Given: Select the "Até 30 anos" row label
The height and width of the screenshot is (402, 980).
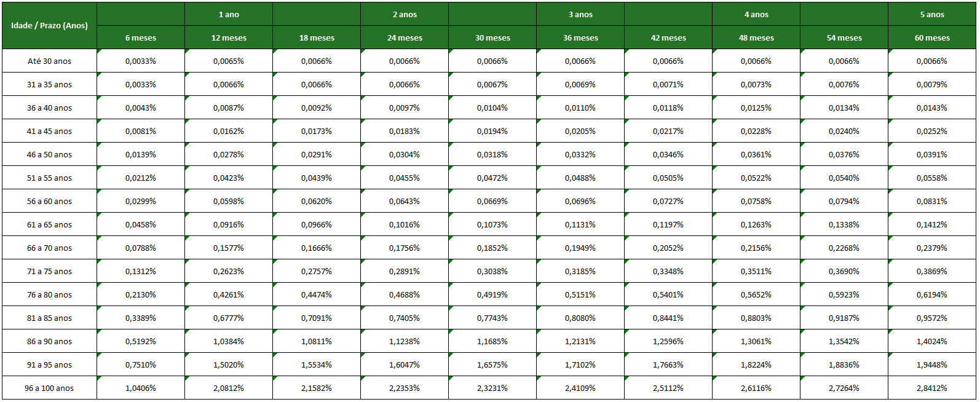Looking at the screenshot, I should pyautogui.click(x=49, y=61).
